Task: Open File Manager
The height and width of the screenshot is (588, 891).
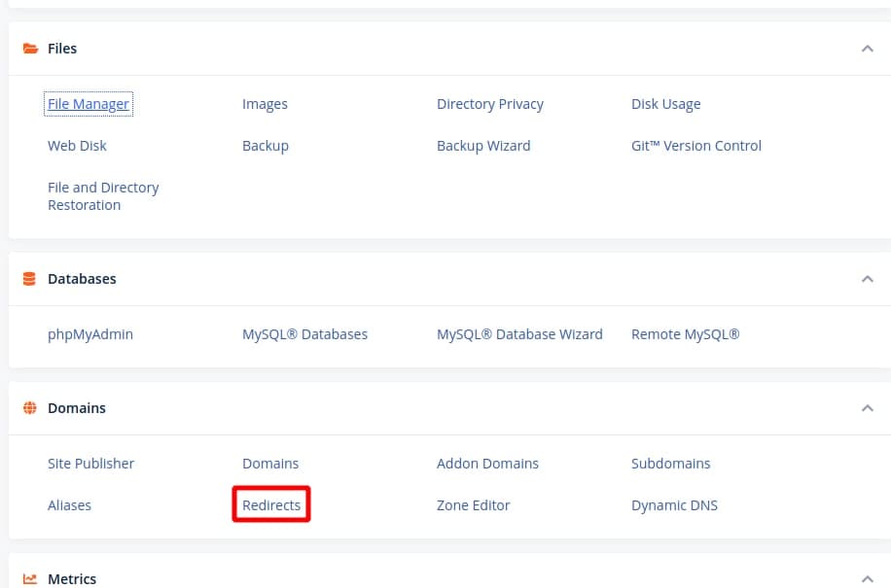Action: 89,104
